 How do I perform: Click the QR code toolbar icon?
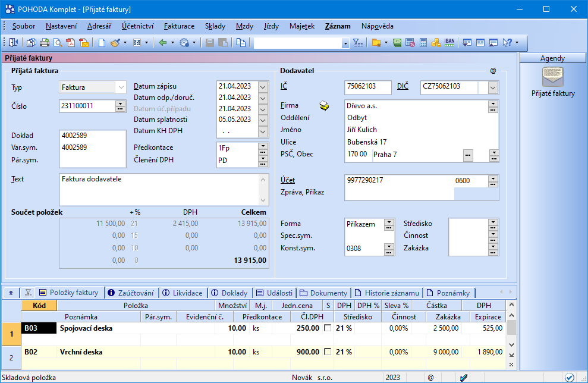click(137, 43)
